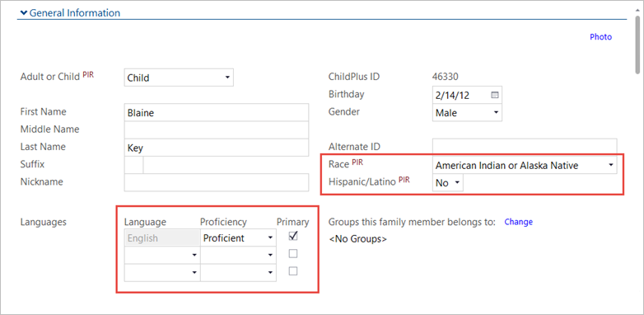Click the Last Name field containing Key
The image size is (644, 315).
(x=217, y=148)
